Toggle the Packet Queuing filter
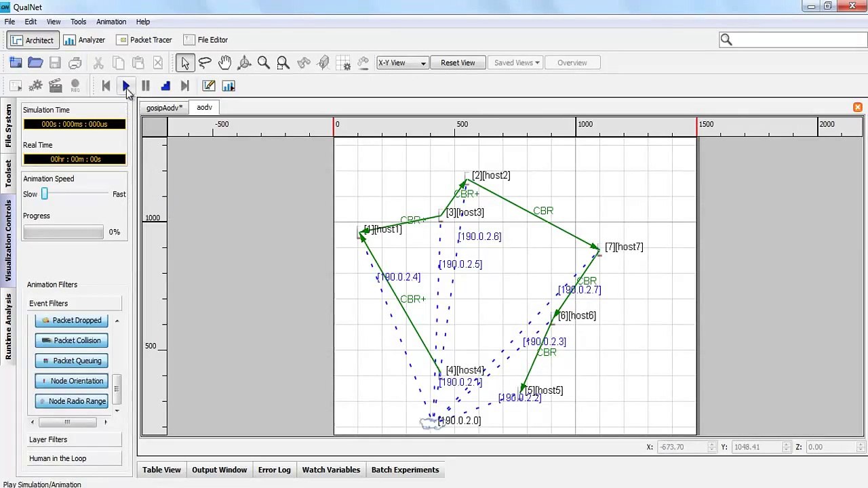 tap(71, 361)
